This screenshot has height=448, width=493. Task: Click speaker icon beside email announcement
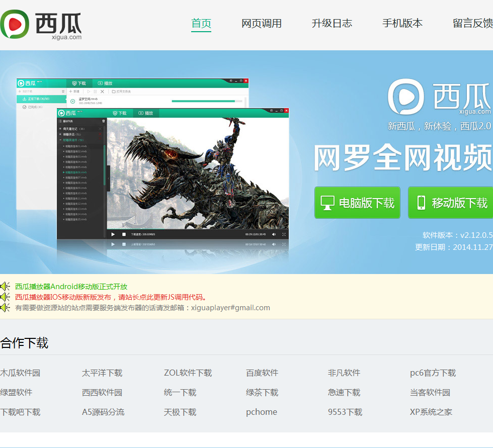coord(5,308)
